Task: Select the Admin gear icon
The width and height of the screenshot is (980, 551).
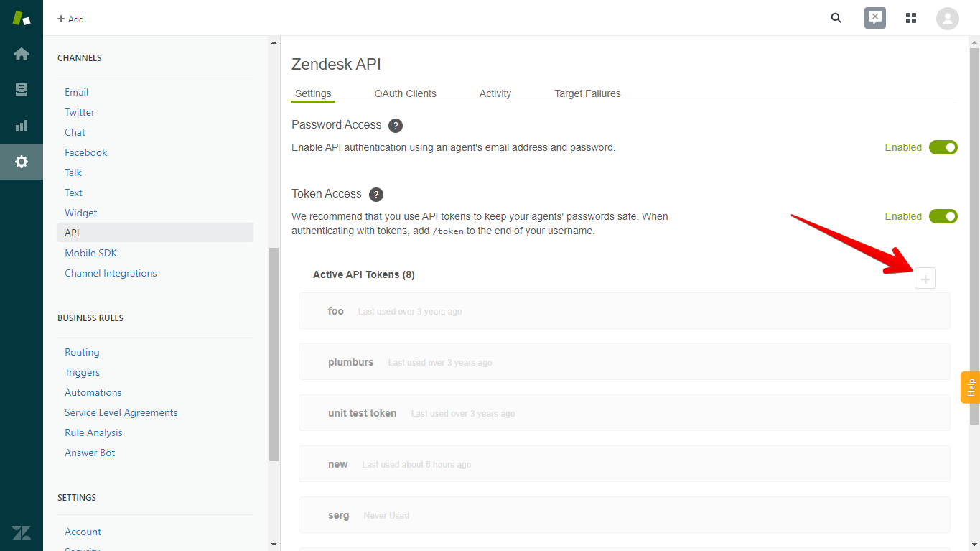Action: click(x=22, y=162)
